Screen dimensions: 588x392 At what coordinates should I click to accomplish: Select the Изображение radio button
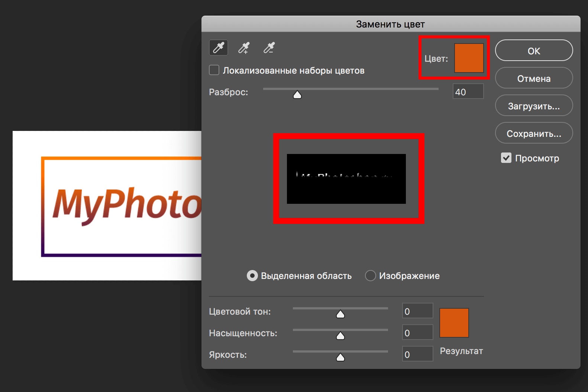pyautogui.click(x=370, y=276)
